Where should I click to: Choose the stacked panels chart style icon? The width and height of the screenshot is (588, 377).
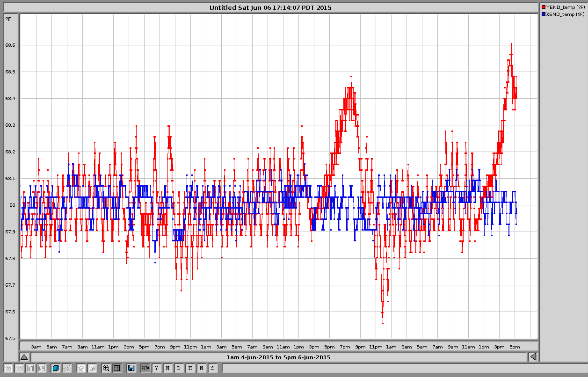[42, 368]
